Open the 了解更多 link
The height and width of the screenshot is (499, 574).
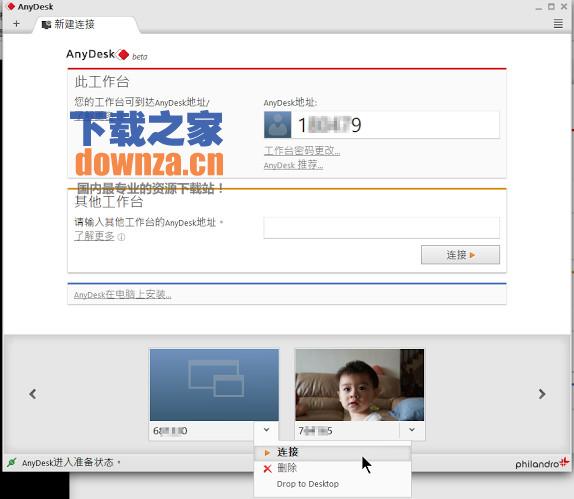pos(94,236)
